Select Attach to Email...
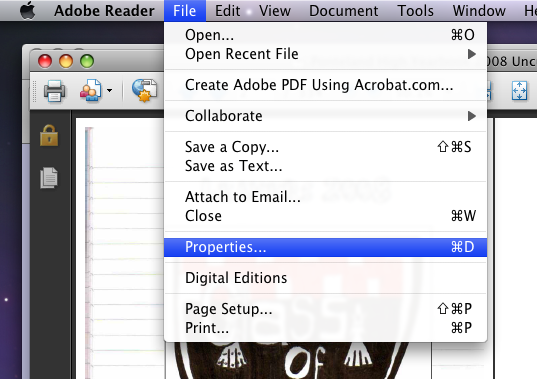The height and width of the screenshot is (379, 537). click(325, 197)
